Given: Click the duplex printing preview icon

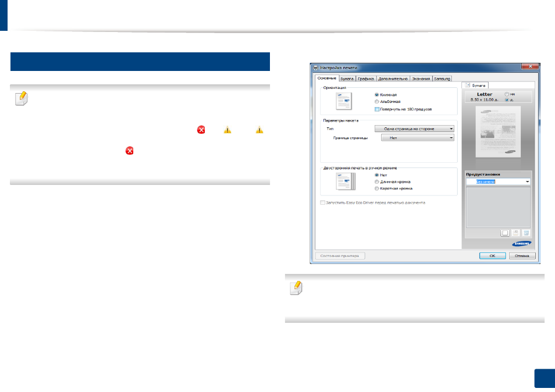Looking at the screenshot, I should [346, 181].
